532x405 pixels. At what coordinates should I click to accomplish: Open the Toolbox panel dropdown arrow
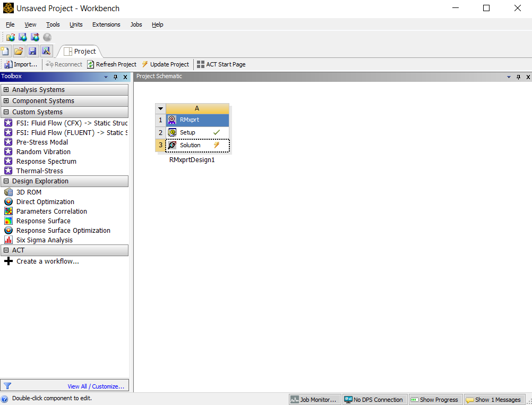click(x=106, y=77)
